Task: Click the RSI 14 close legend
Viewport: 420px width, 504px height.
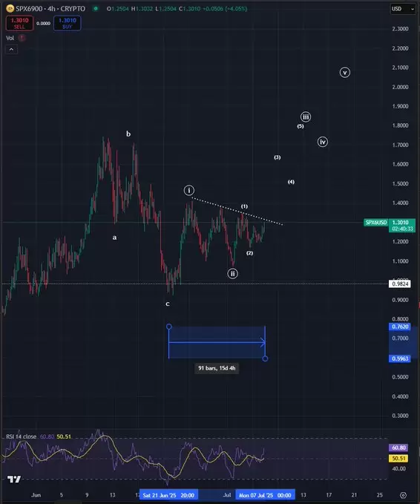Action: click(22, 436)
